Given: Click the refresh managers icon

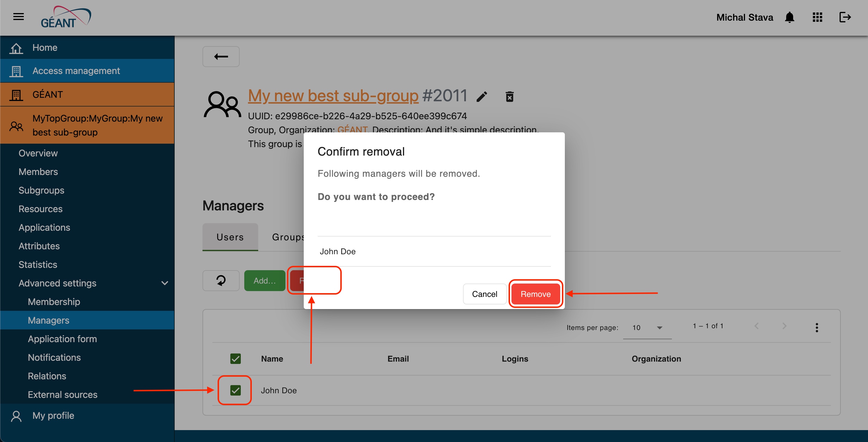Looking at the screenshot, I should coord(221,281).
